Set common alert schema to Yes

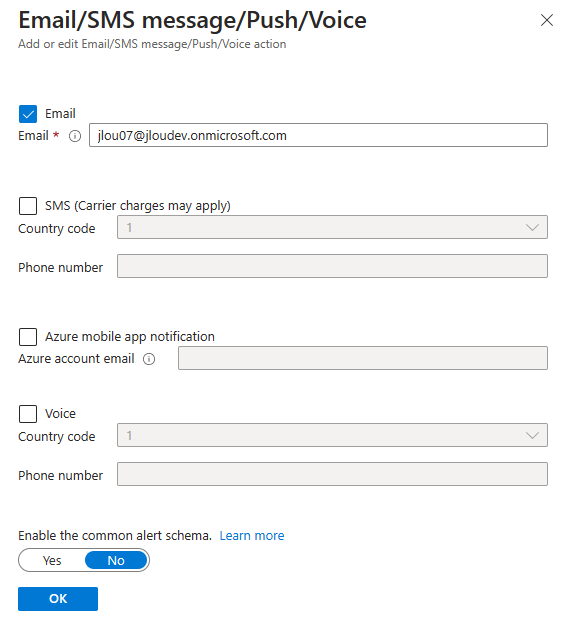click(52, 561)
